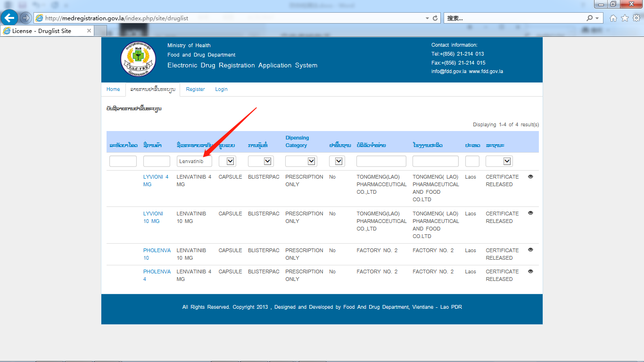The width and height of the screenshot is (644, 362).
Task: View details of the LYVIONI 4 MG row via its eye icon
Action: click(530, 176)
